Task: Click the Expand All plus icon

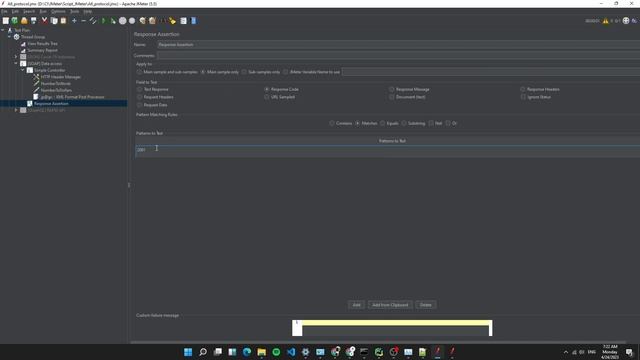Action: coord(74,20)
